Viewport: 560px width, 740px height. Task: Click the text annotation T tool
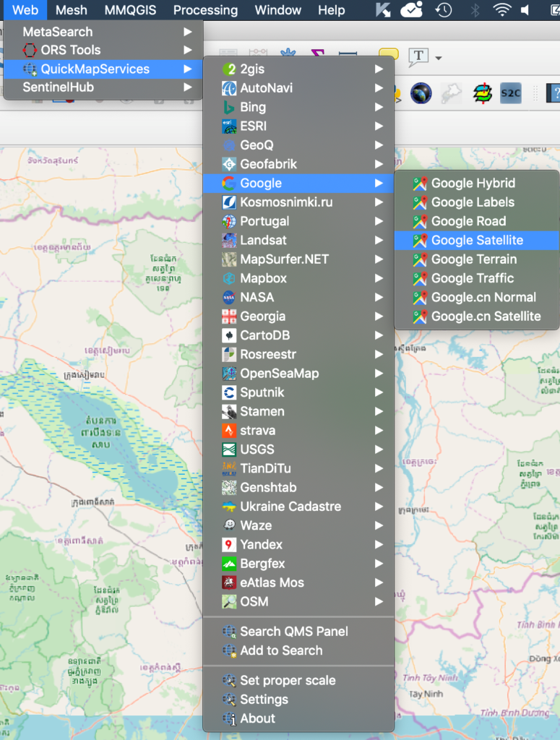tap(418, 57)
